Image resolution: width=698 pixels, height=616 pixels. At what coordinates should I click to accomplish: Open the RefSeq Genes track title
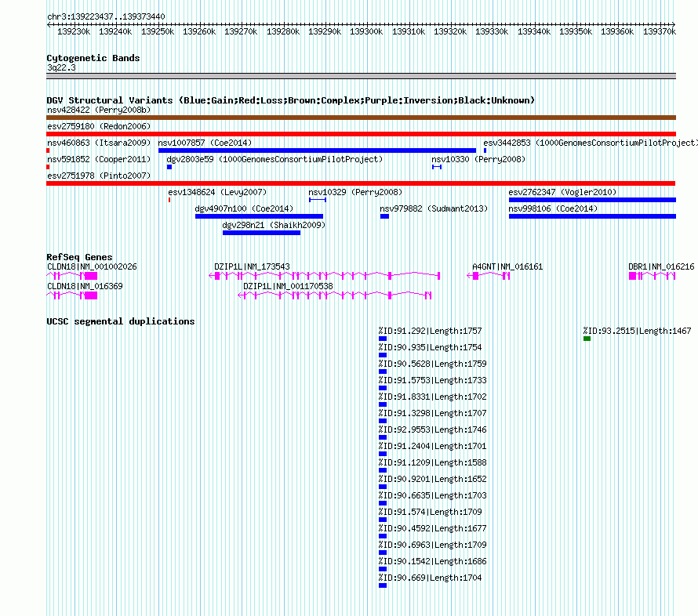click(x=80, y=257)
